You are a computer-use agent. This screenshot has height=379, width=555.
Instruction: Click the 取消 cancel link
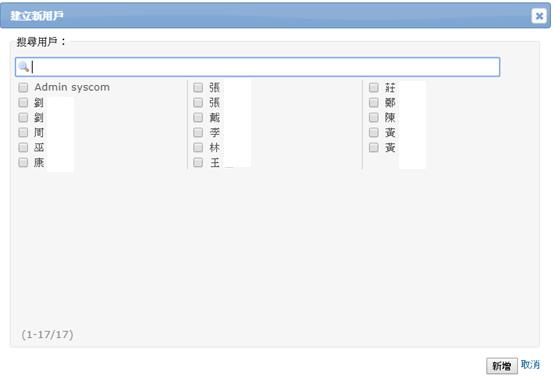(x=530, y=364)
